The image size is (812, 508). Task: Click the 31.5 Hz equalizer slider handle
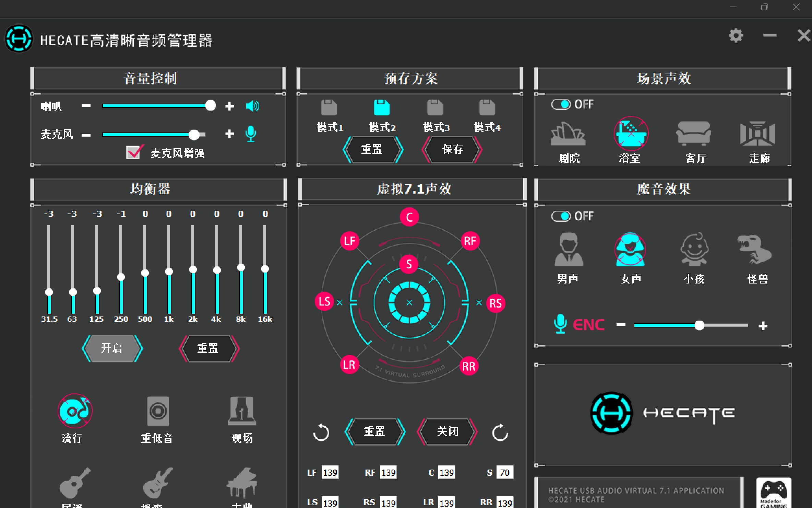tap(49, 292)
